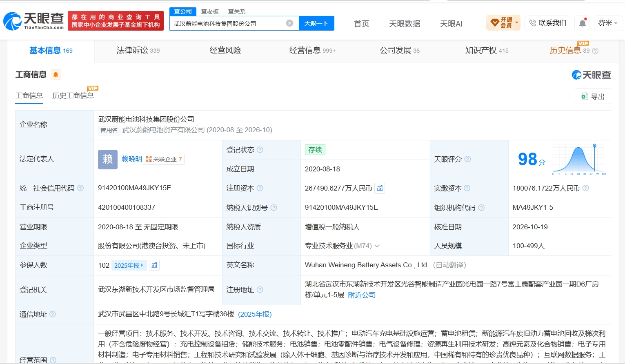Click 天眼一下 search button
The width and height of the screenshot is (625, 364).
pos(316,23)
